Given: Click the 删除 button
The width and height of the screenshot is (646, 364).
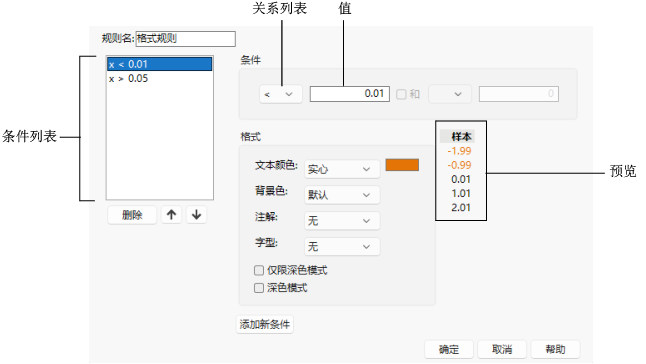Looking at the screenshot, I should pyautogui.click(x=132, y=215).
